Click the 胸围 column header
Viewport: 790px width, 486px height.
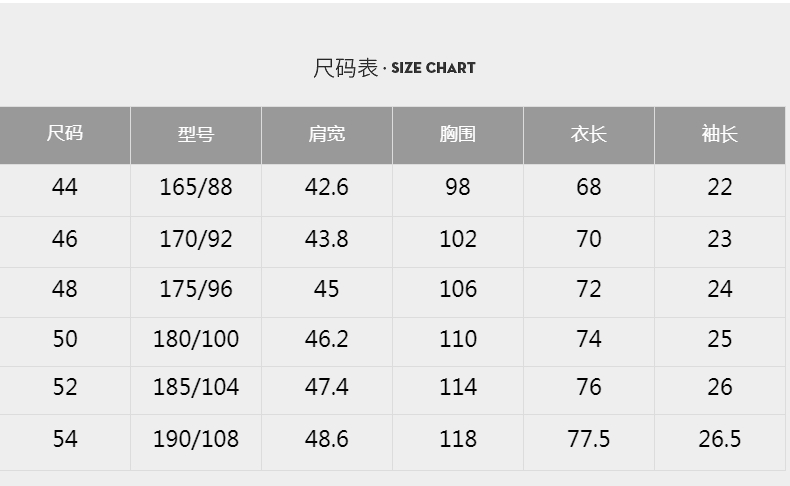pyautogui.click(x=458, y=134)
